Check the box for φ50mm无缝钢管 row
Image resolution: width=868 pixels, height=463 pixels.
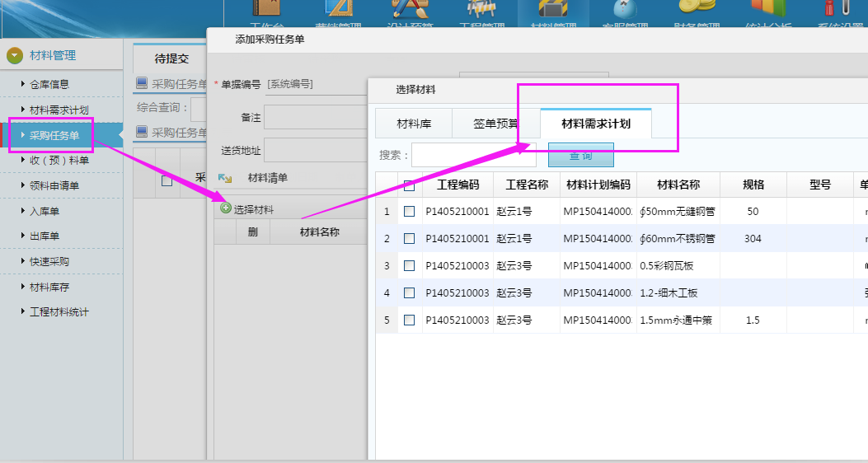(409, 212)
